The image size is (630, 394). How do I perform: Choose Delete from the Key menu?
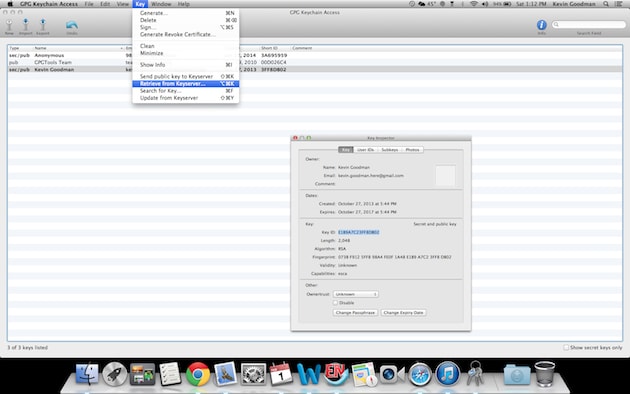click(186, 20)
